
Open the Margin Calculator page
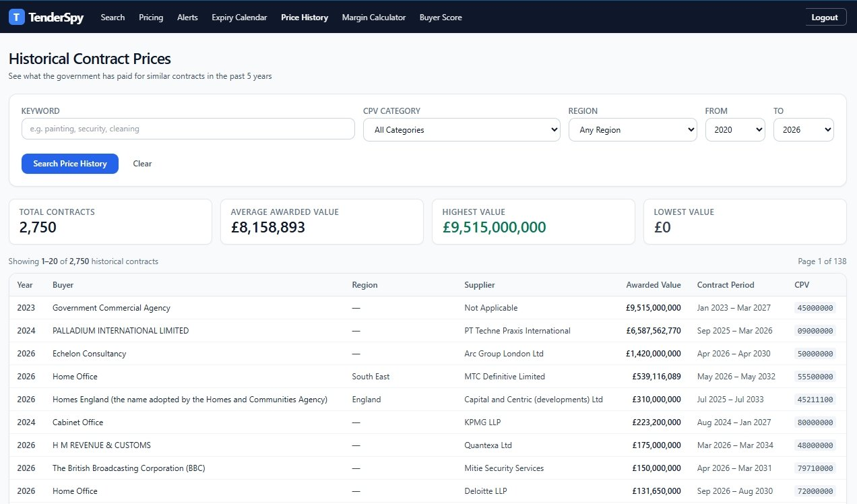[374, 18]
